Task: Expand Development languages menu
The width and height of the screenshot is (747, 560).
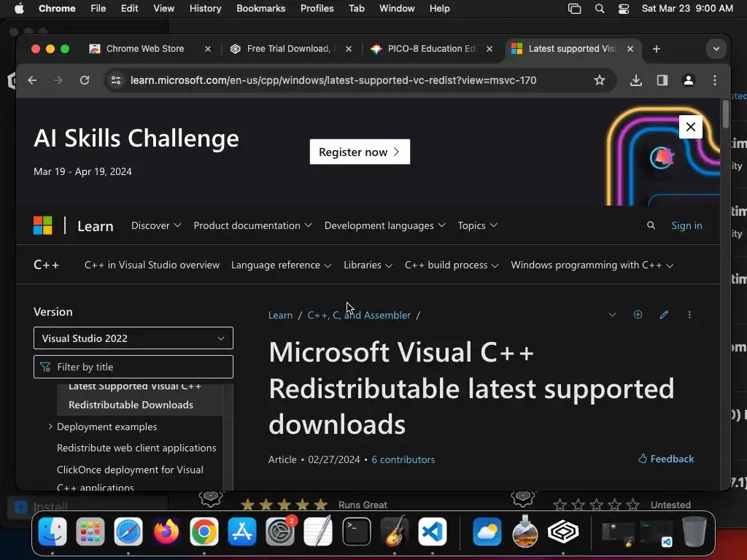Action: click(x=385, y=225)
